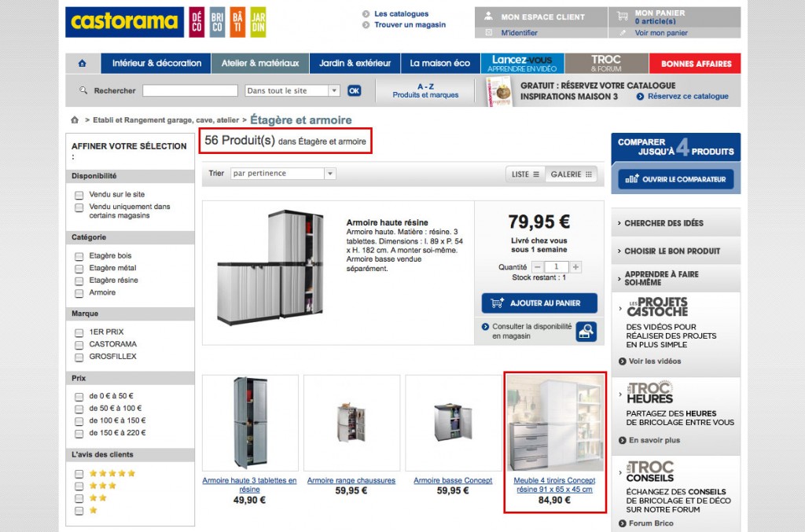The height and width of the screenshot is (532, 805).
Task: Check the 1ER PRIX brand filter
Action: point(79,332)
